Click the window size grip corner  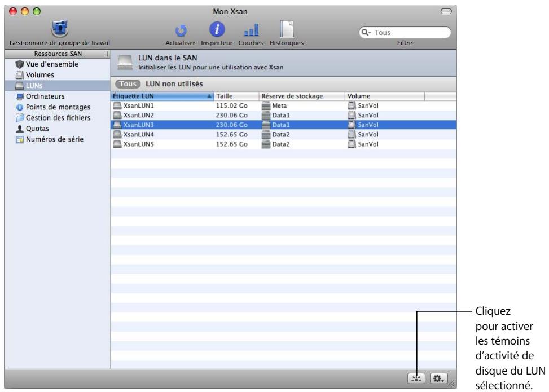pos(453,383)
